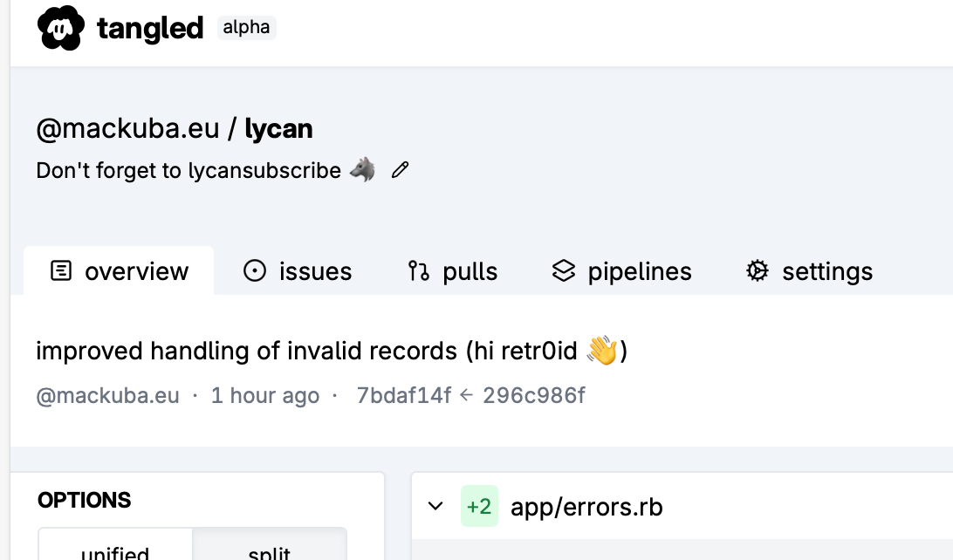This screenshot has height=560, width=953.
Task: Click the stacked layers pipelines icon
Action: coord(564,271)
